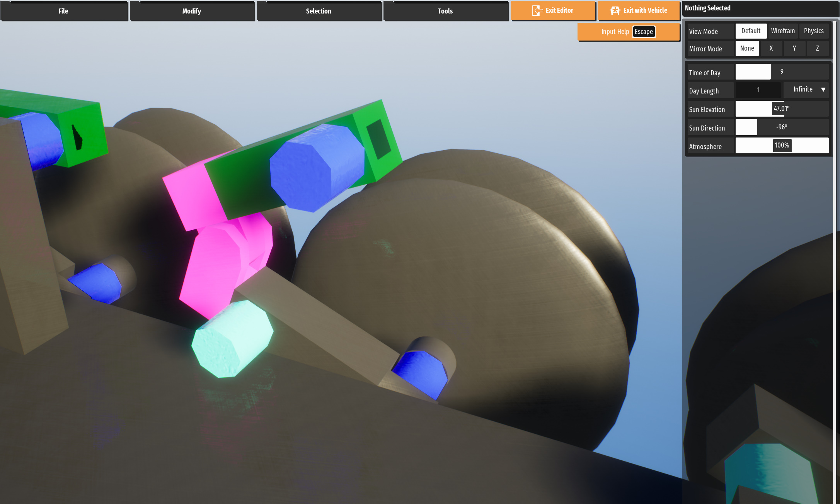Open the File menu

coord(64,11)
